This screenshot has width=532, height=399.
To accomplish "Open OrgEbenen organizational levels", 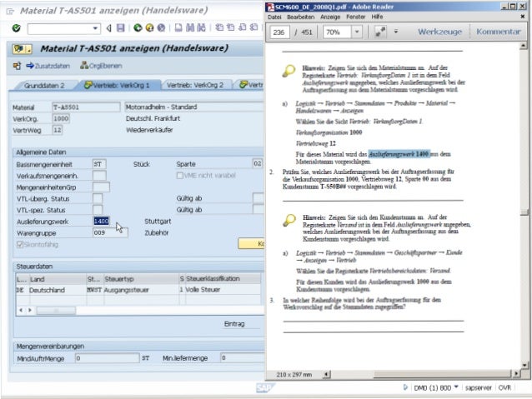I will coord(101,66).
